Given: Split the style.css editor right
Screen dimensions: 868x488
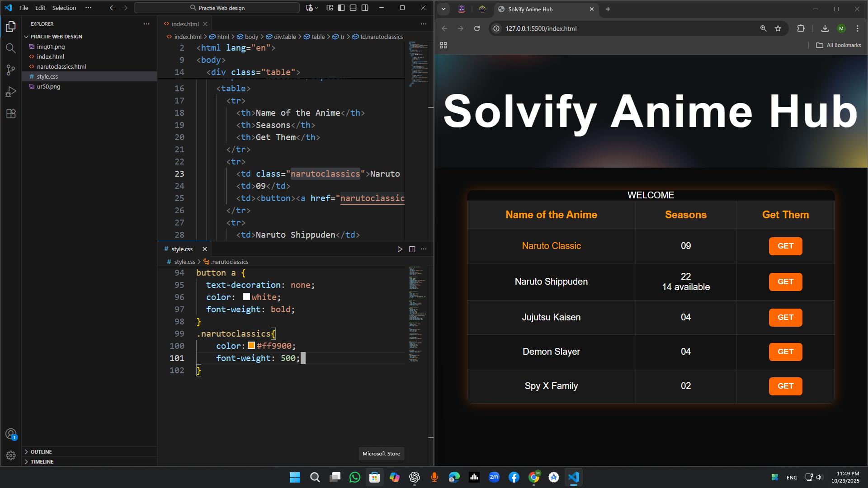Looking at the screenshot, I should coord(412,249).
